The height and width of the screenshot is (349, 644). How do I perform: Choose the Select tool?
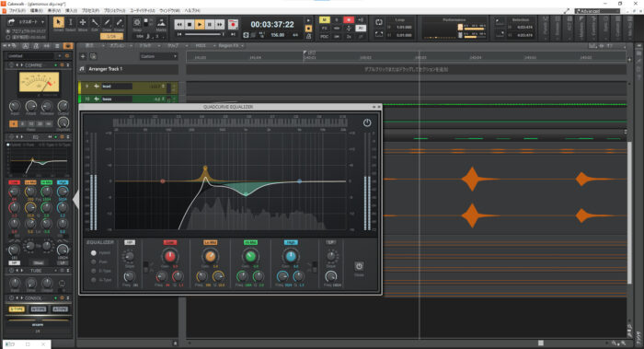(70, 22)
